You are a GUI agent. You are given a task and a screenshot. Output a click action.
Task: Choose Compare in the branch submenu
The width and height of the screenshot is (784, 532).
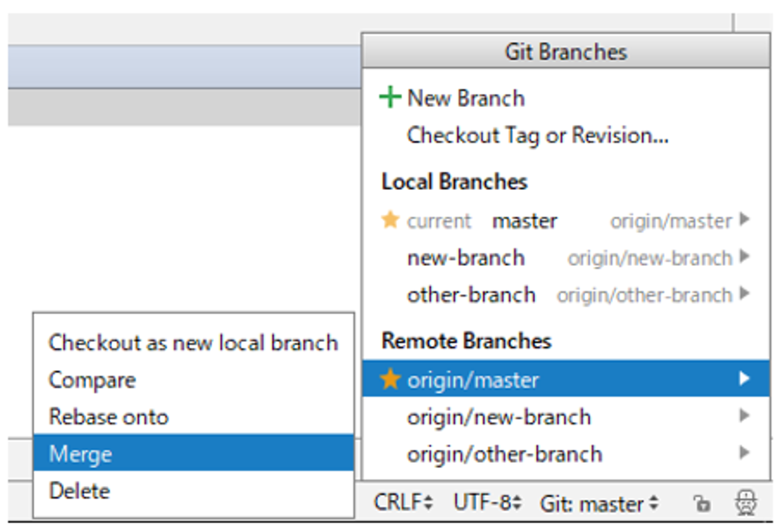coord(92,380)
